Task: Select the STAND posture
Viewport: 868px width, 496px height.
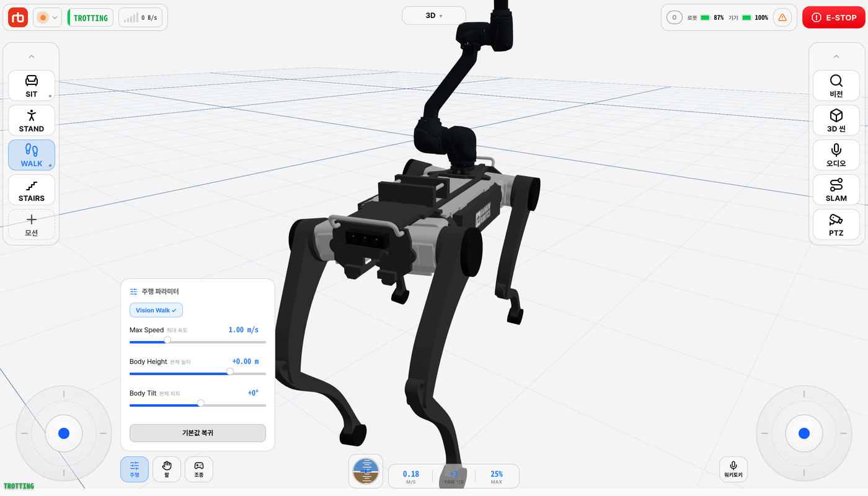Action: tap(32, 120)
